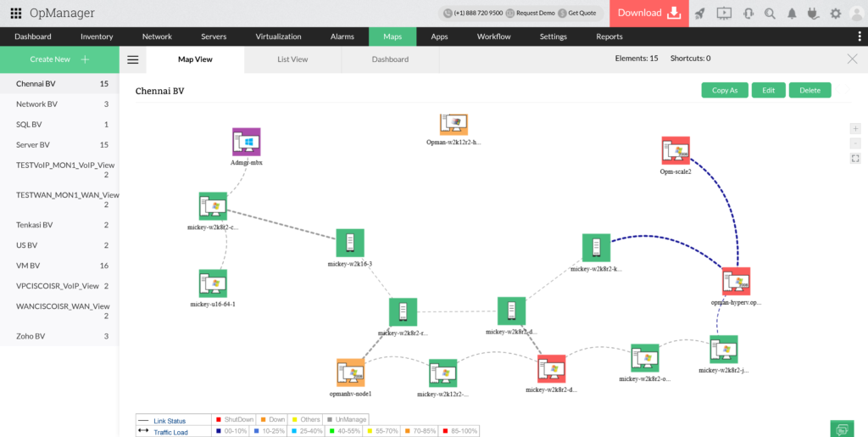Open the alarms bell icon in header

(792, 13)
